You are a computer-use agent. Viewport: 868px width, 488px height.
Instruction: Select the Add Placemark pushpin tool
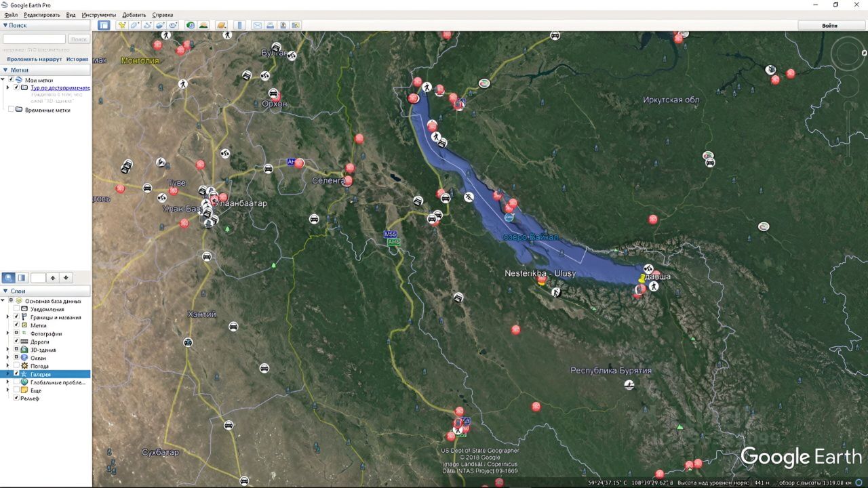point(122,25)
